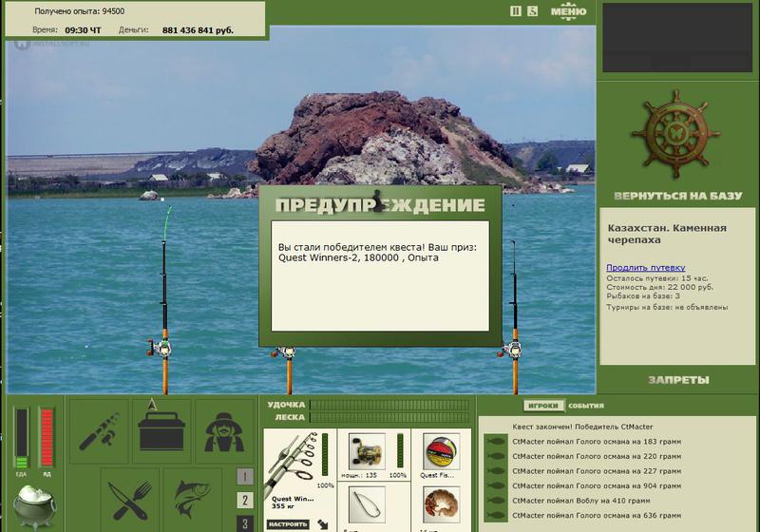Image resolution: width=760 pixels, height=532 pixels.
Task: Click the groundbait cauldron icon
Action: 34,506
